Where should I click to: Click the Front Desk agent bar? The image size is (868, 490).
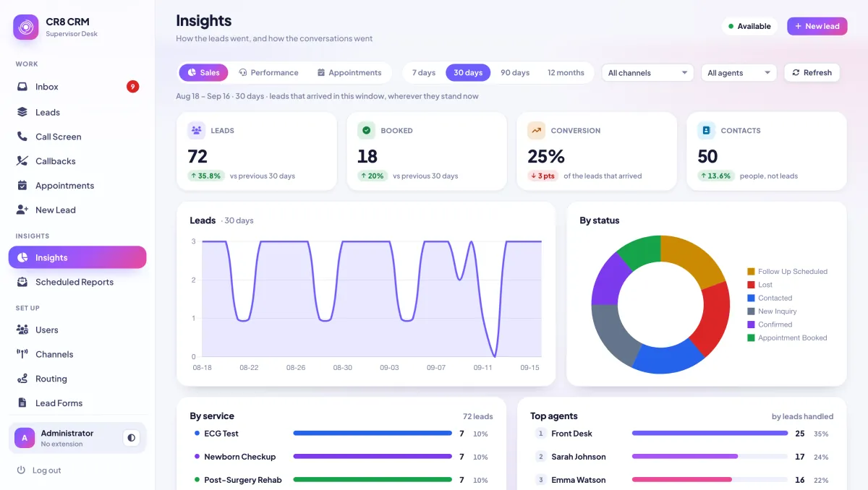pyautogui.click(x=710, y=434)
